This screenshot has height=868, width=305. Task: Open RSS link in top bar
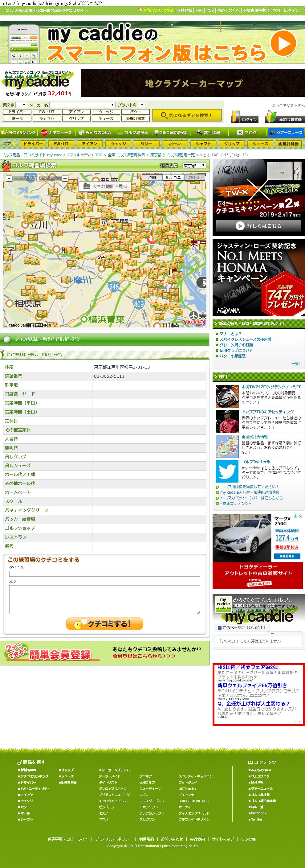tap(210, 10)
